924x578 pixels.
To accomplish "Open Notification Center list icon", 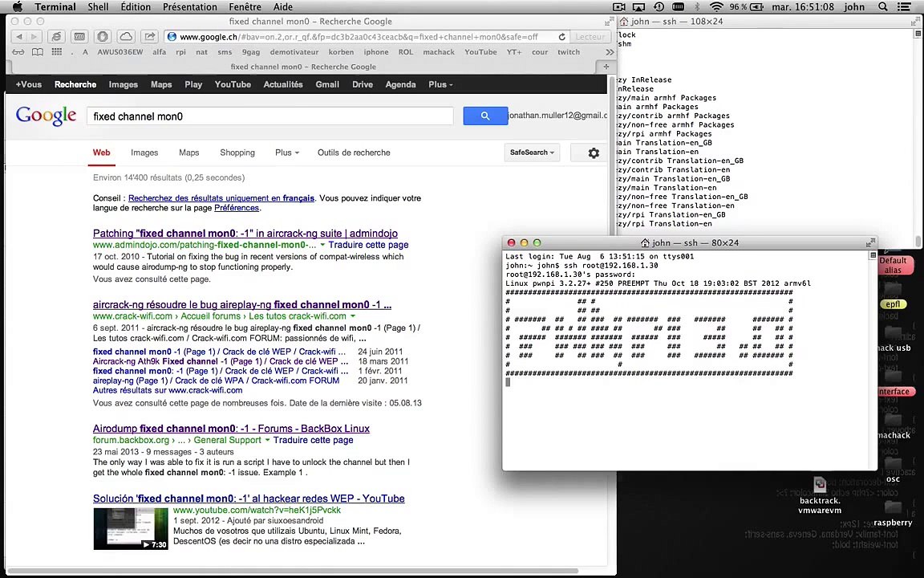I will point(904,6).
